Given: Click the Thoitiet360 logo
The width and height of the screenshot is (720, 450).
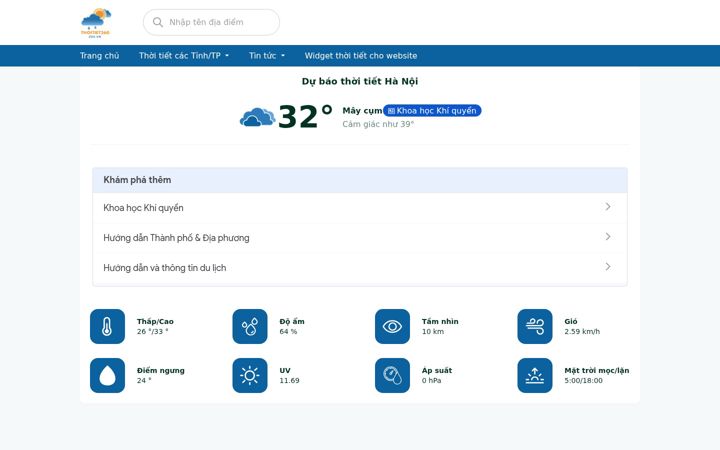Looking at the screenshot, I should tap(96, 22).
